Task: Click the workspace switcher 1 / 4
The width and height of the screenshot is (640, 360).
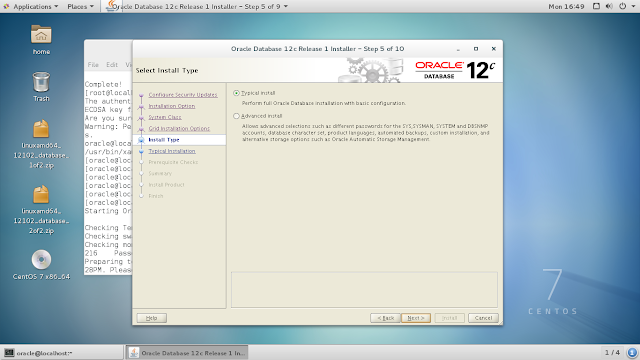Action: click(x=612, y=352)
